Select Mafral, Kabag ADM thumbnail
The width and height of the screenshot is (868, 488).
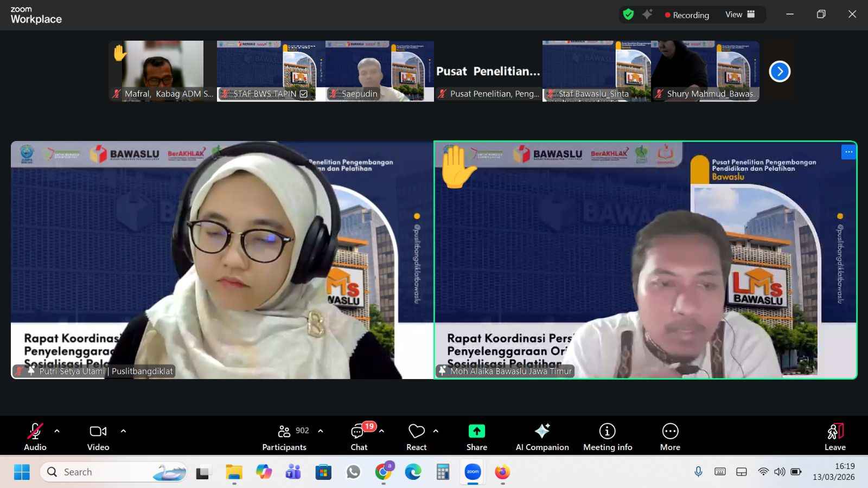(x=162, y=71)
